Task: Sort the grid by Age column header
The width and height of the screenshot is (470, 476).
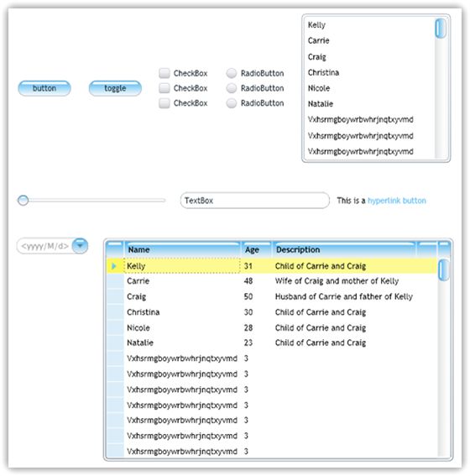Action: 257,250
